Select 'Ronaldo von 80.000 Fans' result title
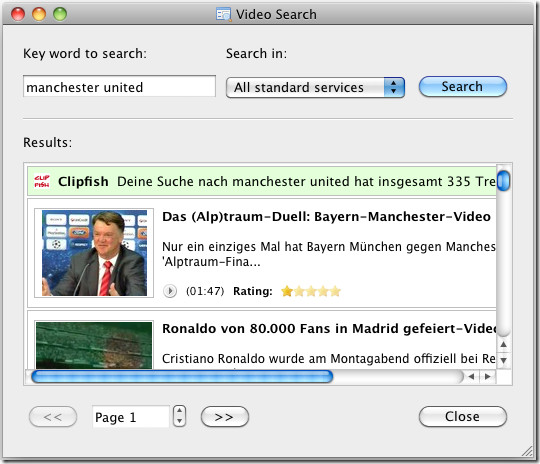 (x=330, y=329)
